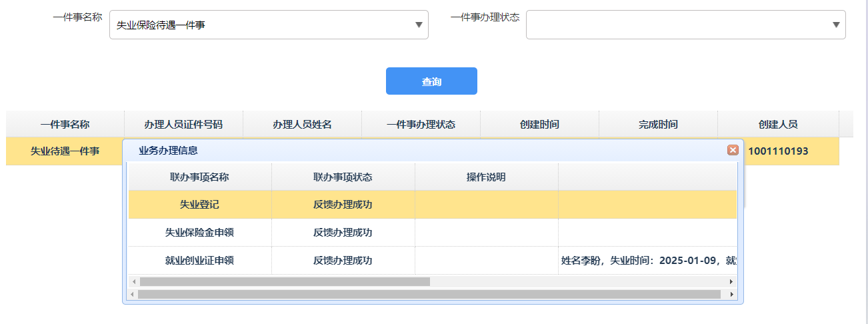Click the 创建时间 column header

click(539, 124)
